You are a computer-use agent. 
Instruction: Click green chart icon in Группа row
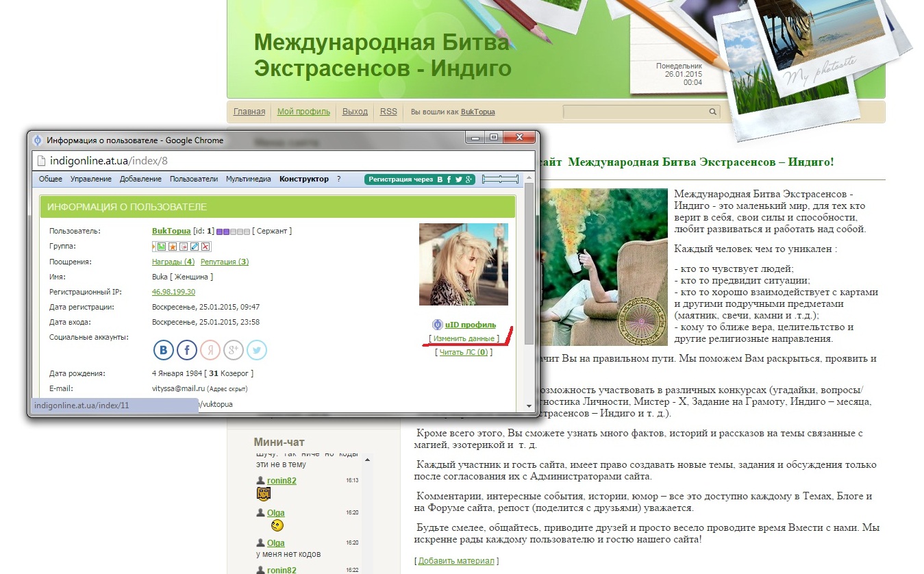pos(162,247)
